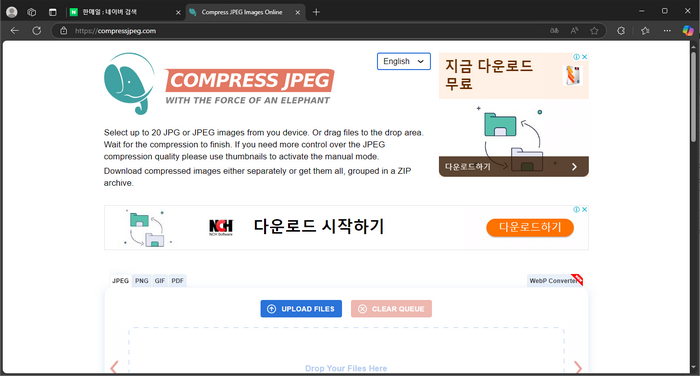
Task: Click the top-right ad info icon
Action: 576,57
